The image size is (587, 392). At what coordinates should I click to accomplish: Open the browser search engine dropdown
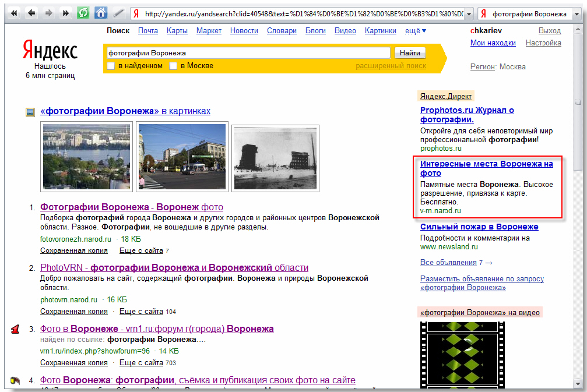577,14
